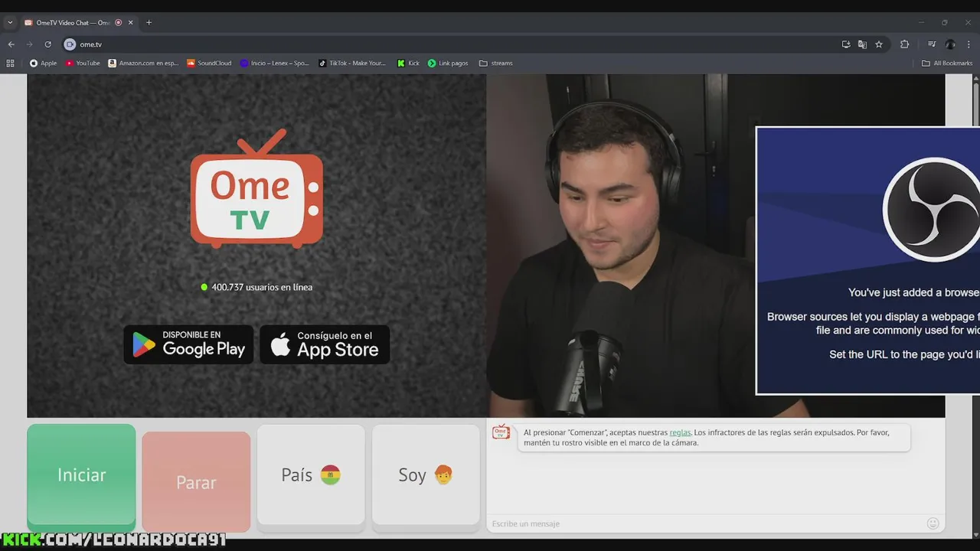Open the Soy gender selector
Viewport: 980px width, 551px height.
tap(426, 475)
